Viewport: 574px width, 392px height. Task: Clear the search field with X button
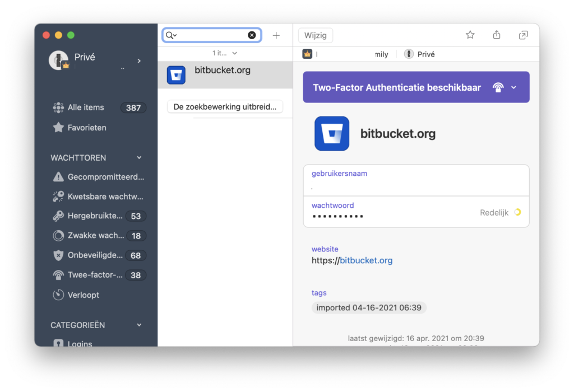(x=252, y=35)
